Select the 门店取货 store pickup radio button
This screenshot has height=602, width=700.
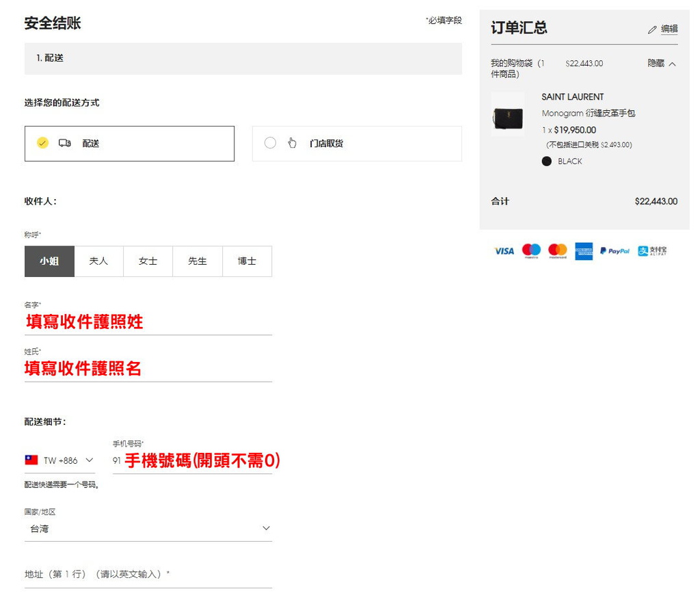tap(270, 143)
